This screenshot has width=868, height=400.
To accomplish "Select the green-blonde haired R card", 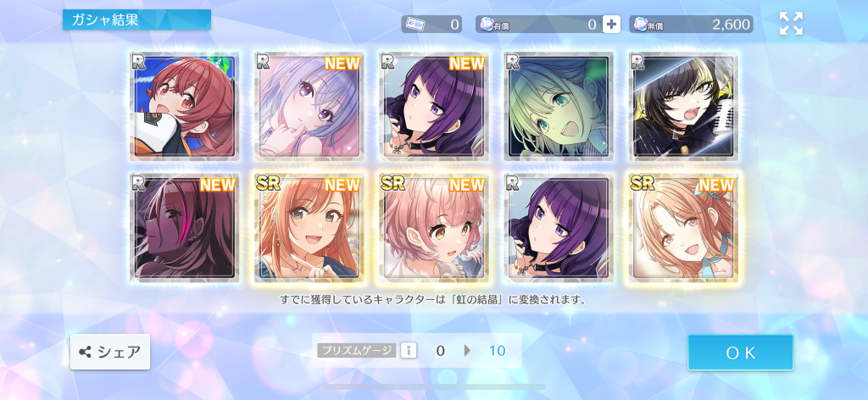I will 559,106.
